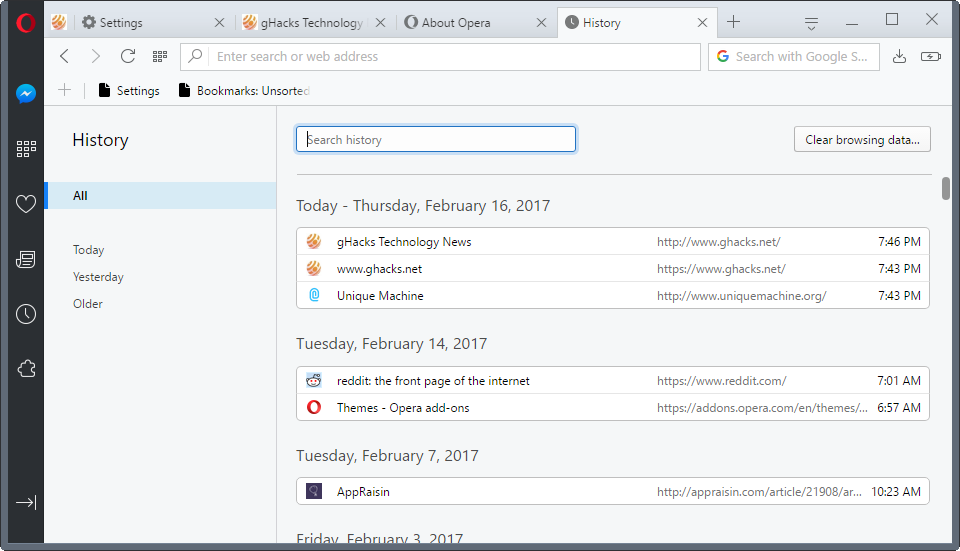The image size is (960, 551).
Task: Click the Opera add-ons entry favicon
Action: pyautogui.click(x=314, y=407)
